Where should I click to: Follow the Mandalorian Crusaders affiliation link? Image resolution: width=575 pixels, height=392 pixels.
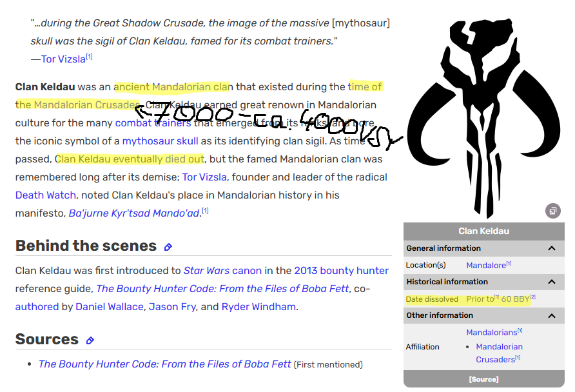[499, 353]
